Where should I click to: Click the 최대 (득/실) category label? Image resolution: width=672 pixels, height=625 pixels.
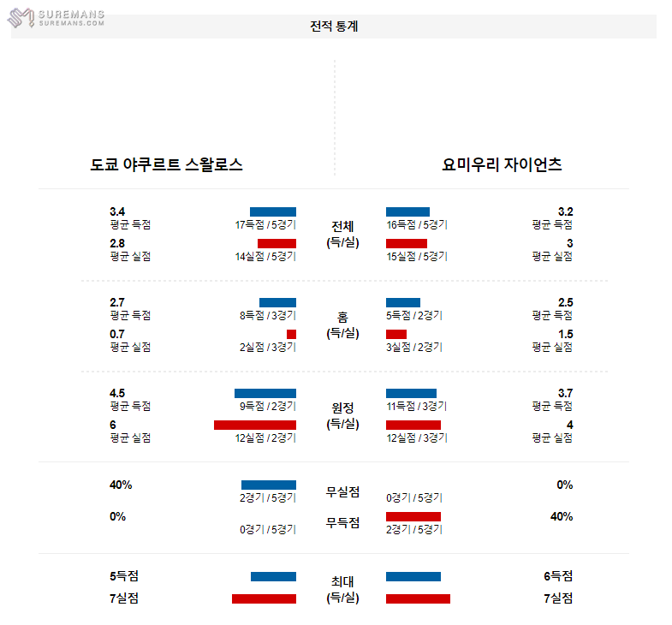342,589
